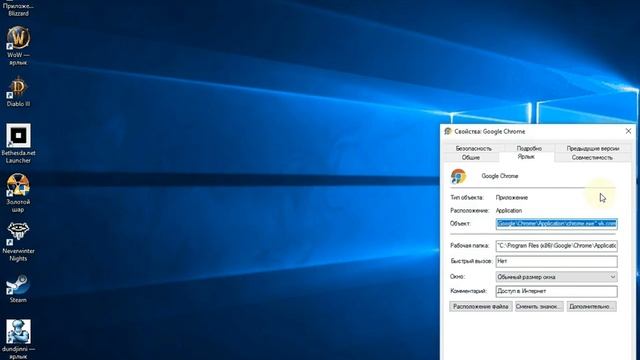Click the Быстрый вызов field
Screen dimensions: 640x360
click(556, 261)
